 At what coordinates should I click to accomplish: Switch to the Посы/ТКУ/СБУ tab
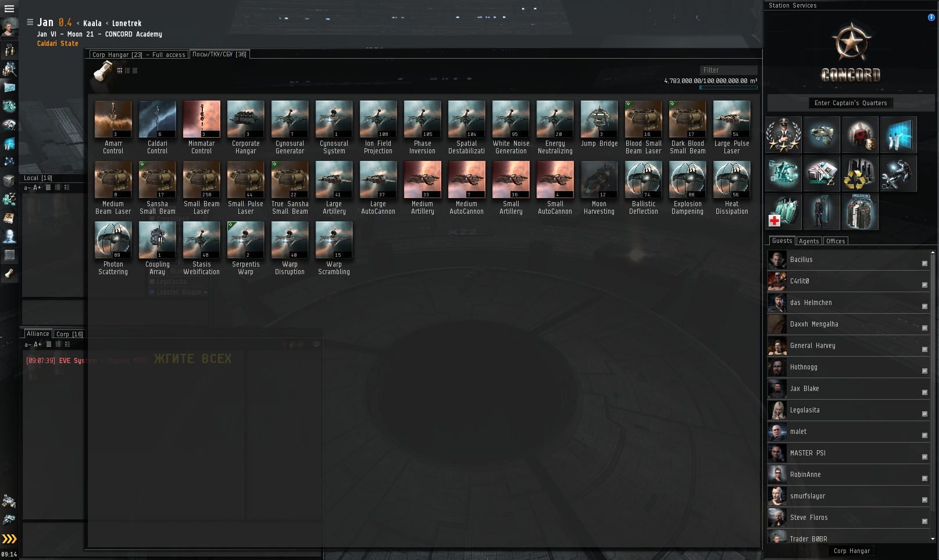click(x=219, y=55)
